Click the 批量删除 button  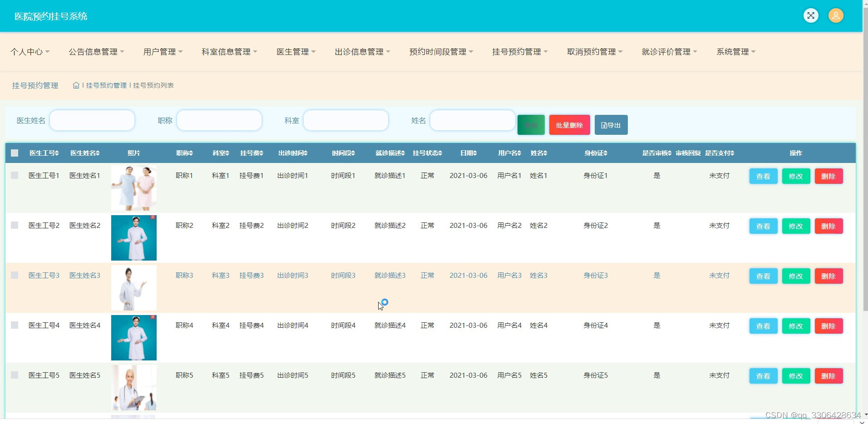coord(570,125)
